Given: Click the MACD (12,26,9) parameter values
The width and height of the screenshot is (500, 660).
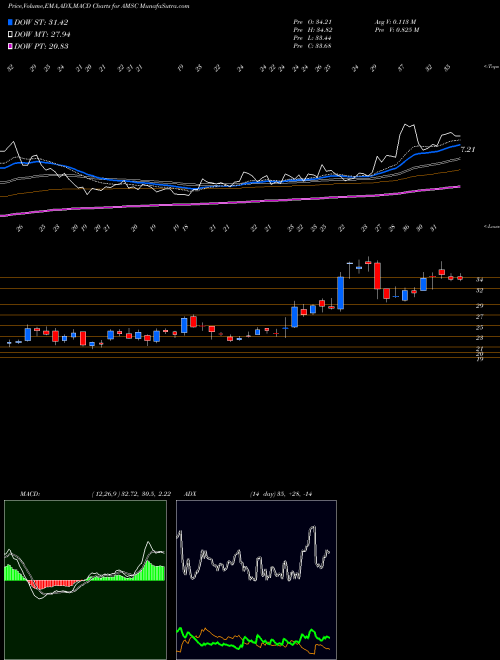Looking at the screenshot, I should tap(130, 494).
